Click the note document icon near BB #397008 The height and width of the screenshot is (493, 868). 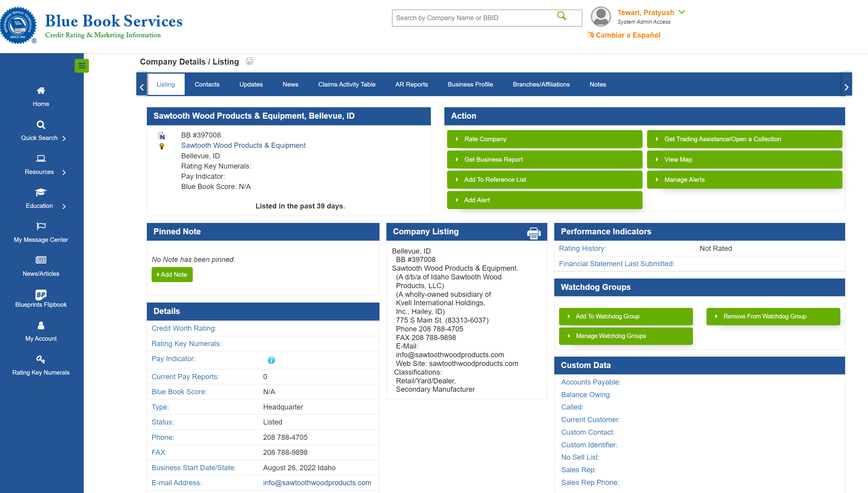tap(162, 136)
